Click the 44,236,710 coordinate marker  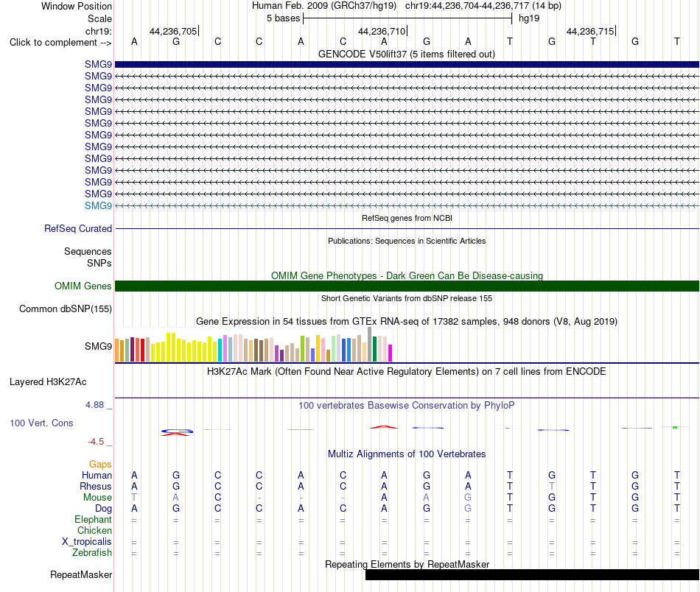coord(382,31)
